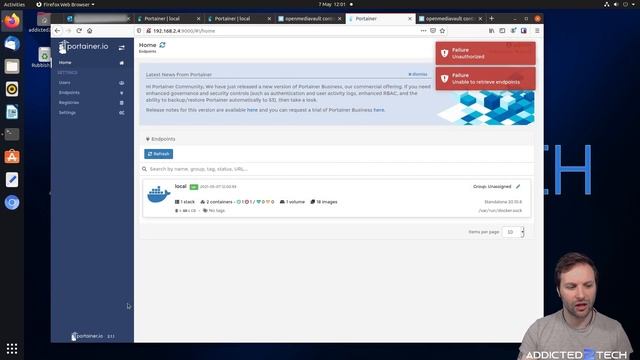Dismiss the Unable to retrieve endpoints notification
Image resolution: width=640 pixels, height=360 pixels.
coord(486,78)
